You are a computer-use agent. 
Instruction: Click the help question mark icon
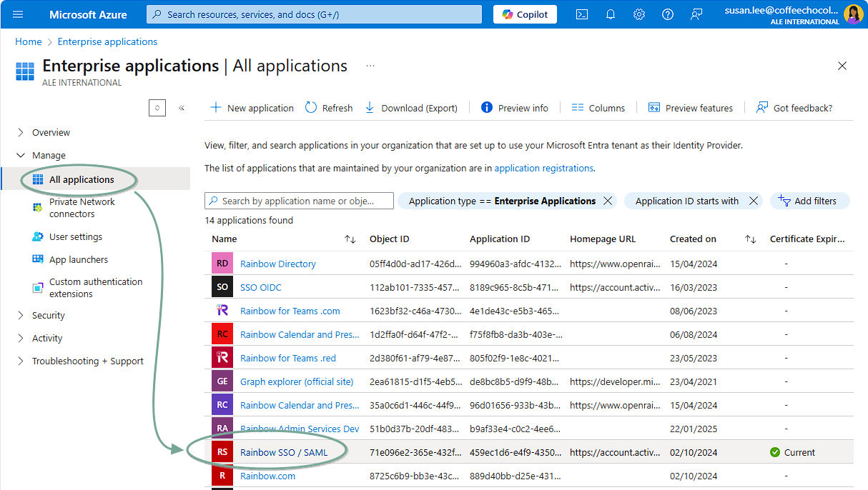[x=668, y=14]
